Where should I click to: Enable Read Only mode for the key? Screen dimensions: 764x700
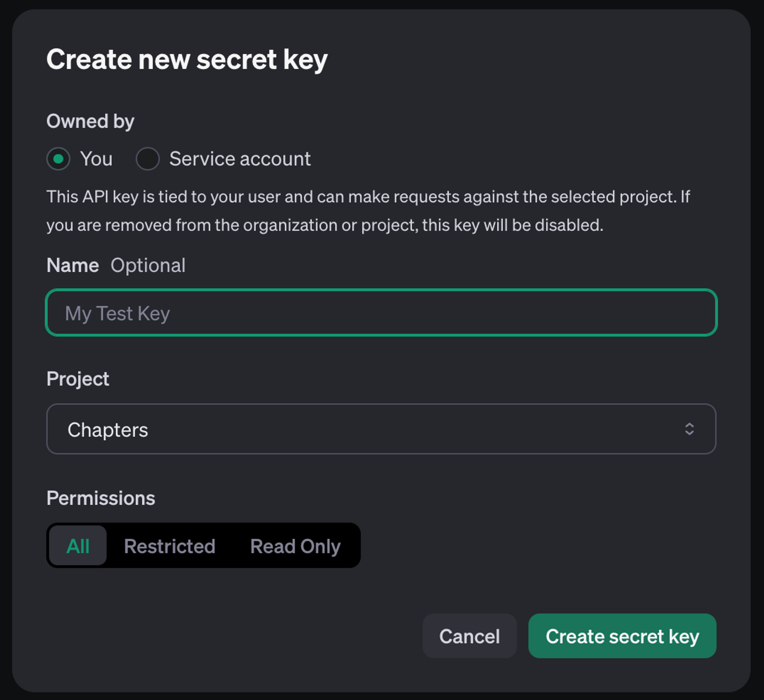[295, 546]
